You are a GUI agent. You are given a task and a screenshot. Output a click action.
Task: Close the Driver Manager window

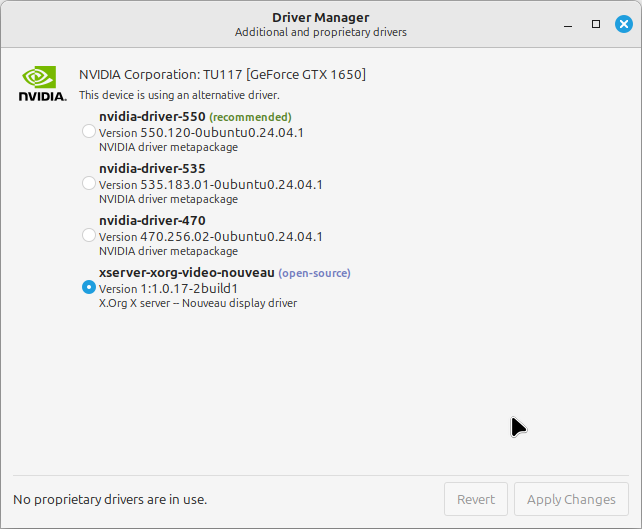[x=624, y=24]
